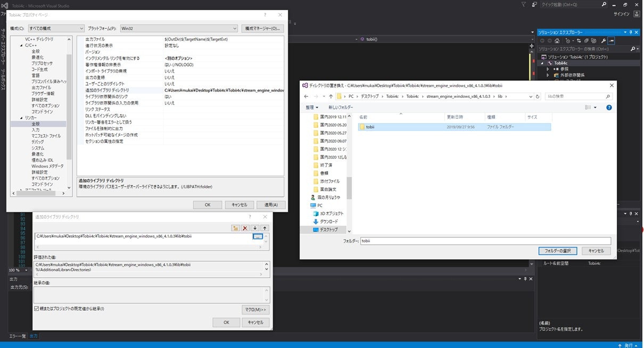
Task: Click the Solution Explorer search box
Action: tap(588, 48)
